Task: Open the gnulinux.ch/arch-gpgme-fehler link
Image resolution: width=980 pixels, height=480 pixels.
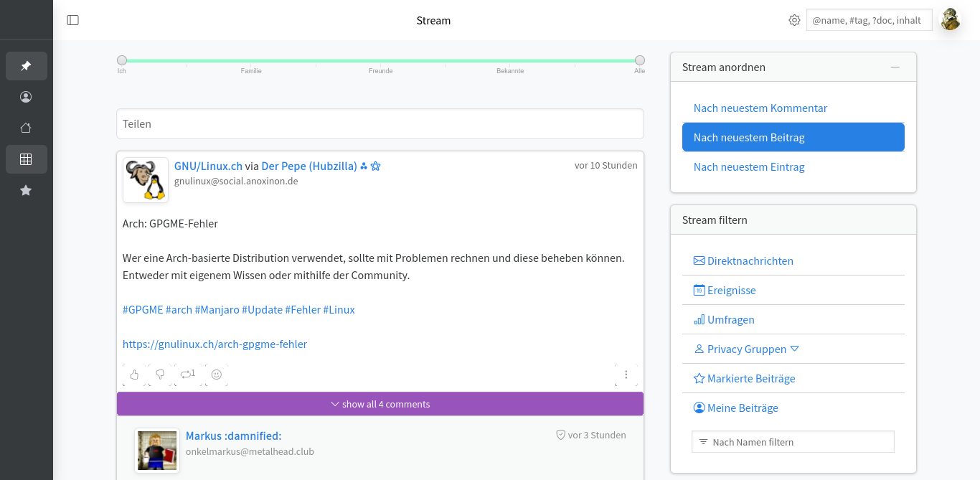Action: click(215, 344)
